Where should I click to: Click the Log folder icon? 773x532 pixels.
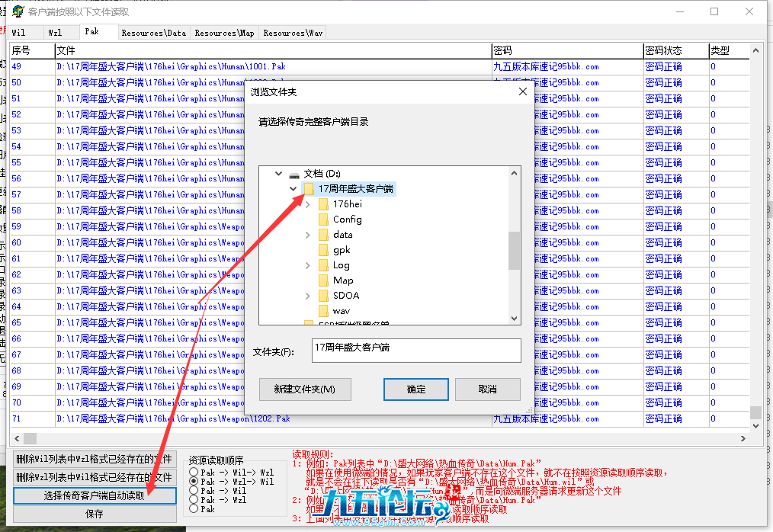(x=323, y=265)
